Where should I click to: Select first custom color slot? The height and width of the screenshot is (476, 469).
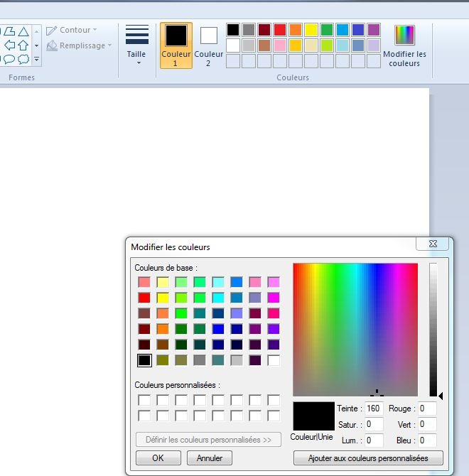(x=144, y=400)
